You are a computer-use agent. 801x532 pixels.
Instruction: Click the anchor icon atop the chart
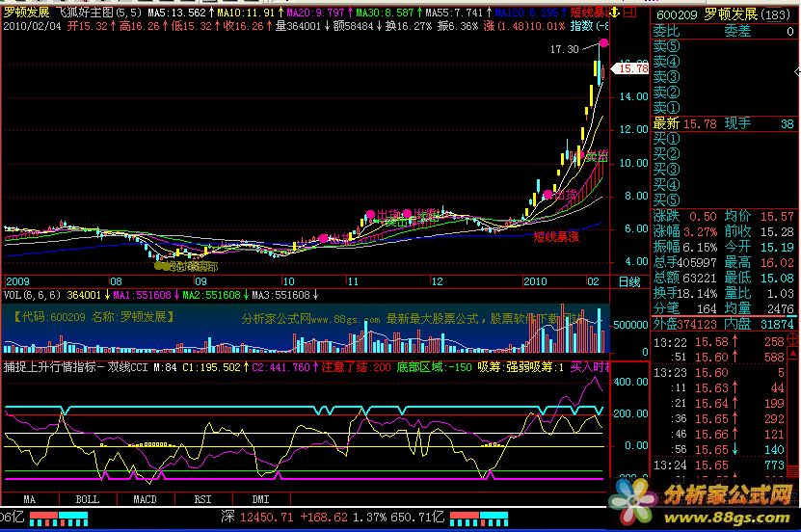[613, 13]
